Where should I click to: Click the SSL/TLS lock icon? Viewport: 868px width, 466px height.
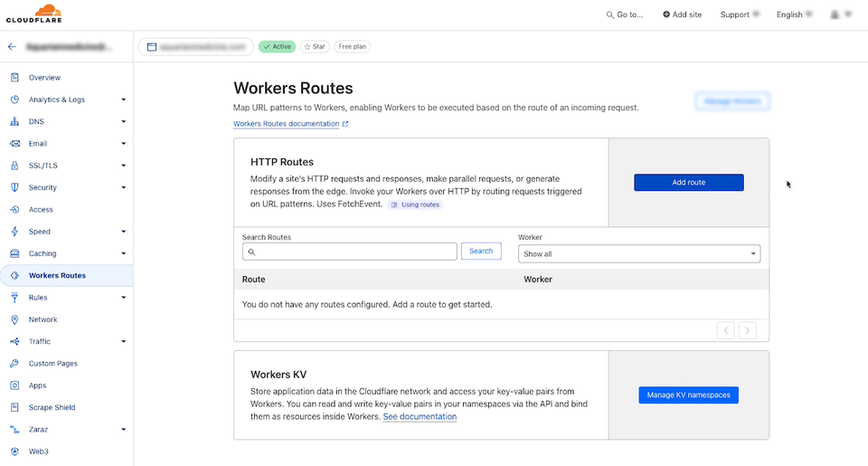(15, 165)
